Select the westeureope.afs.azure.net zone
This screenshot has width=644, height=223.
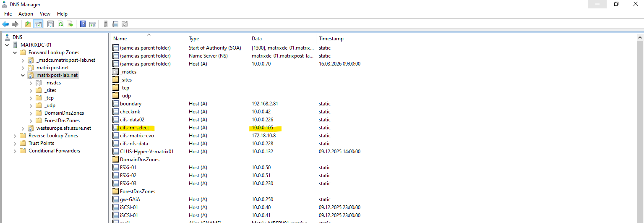click(x=63, y=128)
